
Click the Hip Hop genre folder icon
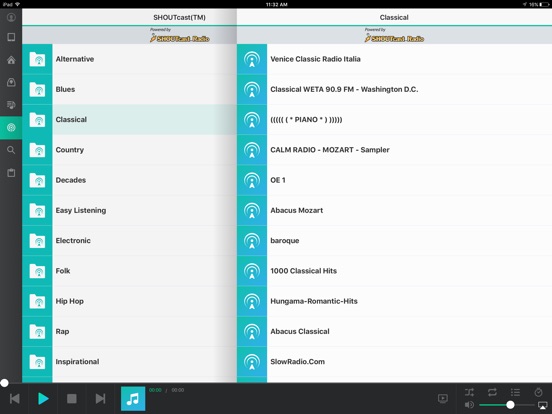point(37,301)
